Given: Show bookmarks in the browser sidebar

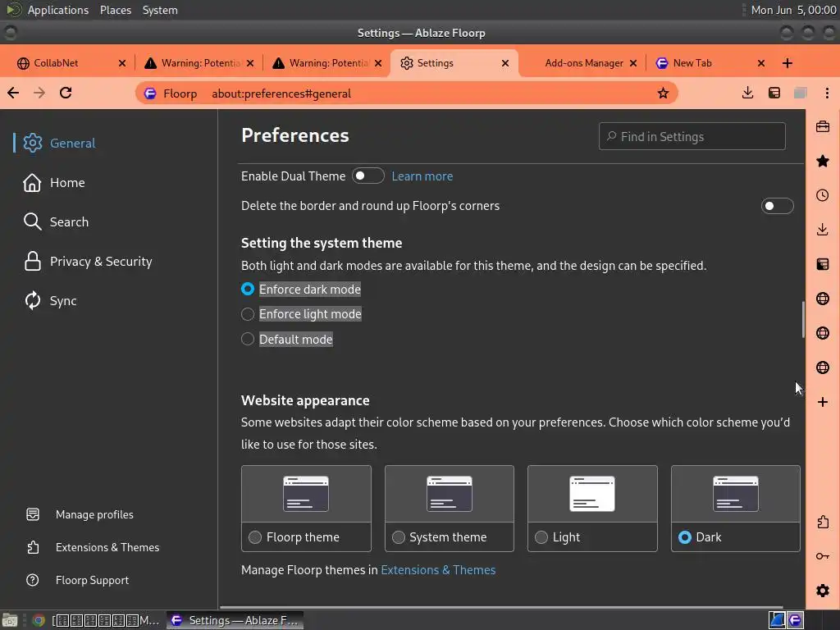Looking at the screenshot, I should (823, 162).
